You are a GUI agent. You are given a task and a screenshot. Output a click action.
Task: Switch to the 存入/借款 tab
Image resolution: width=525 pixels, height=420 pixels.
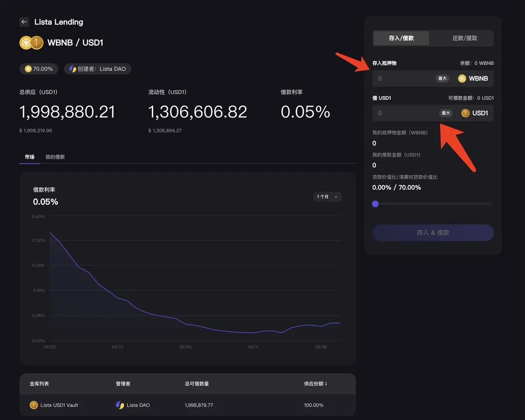click(401, 38)
